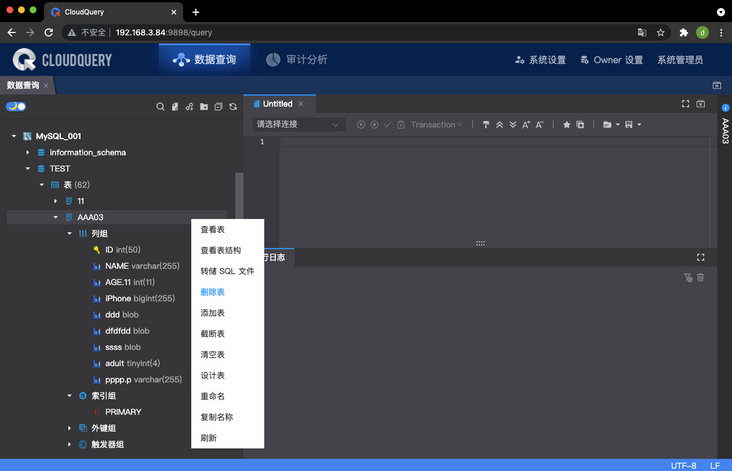Image resolution: width=732 pixels, height=471 pixels.
Task: Click the trash icon in the log panel
Action: pyautogui.click(x=700, y=277)
